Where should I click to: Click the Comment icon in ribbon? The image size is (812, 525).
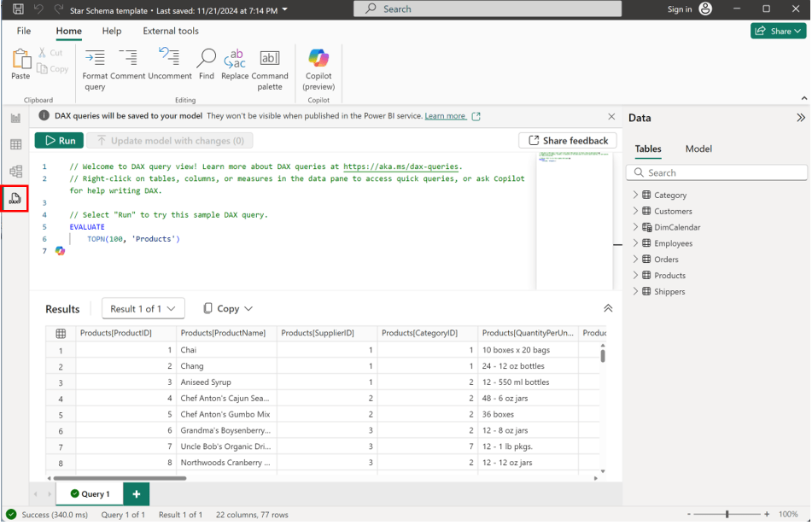click(x=127, y=59)
